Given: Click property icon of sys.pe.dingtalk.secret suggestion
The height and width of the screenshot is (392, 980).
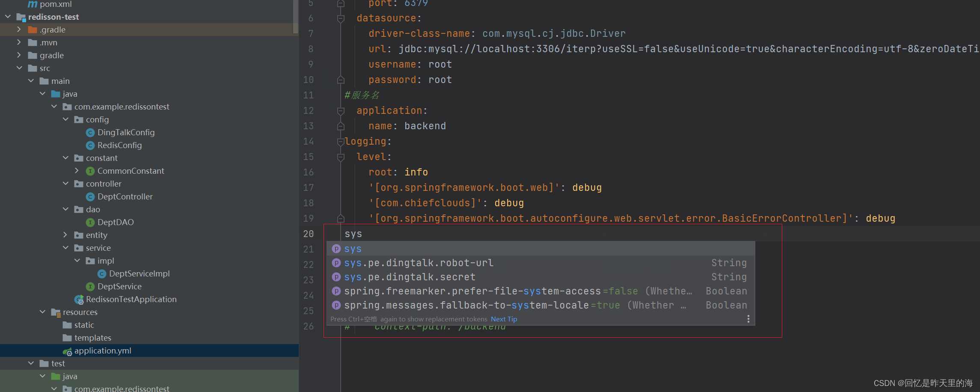Looking at the screenshot, I should coord(336,277).
